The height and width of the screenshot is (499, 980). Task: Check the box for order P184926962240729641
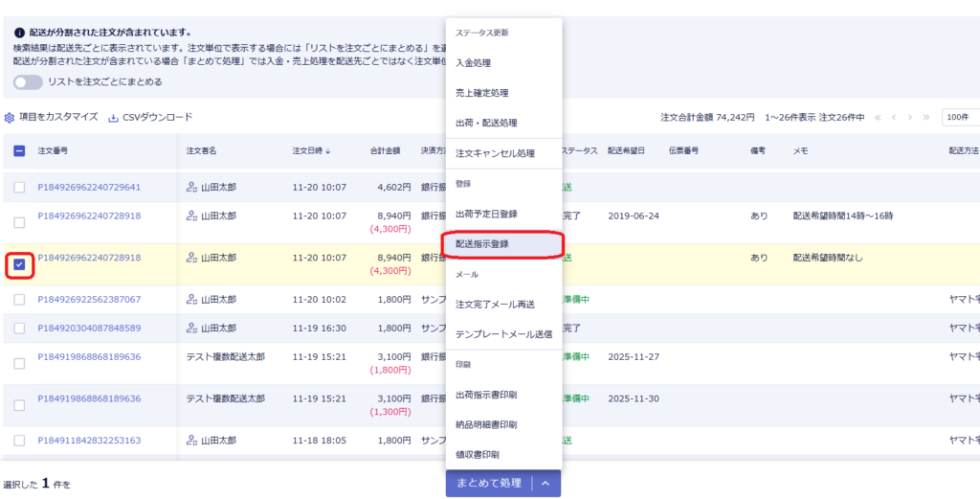click(19, 188)
